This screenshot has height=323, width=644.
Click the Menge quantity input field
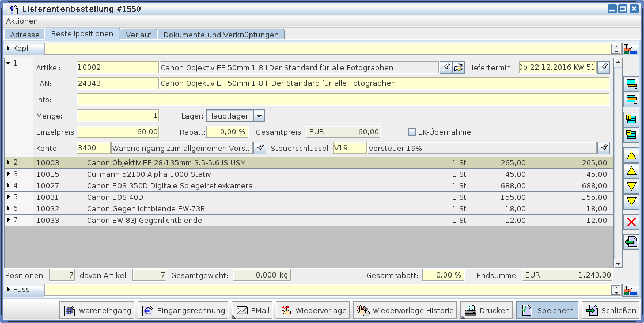pos(118,116)
